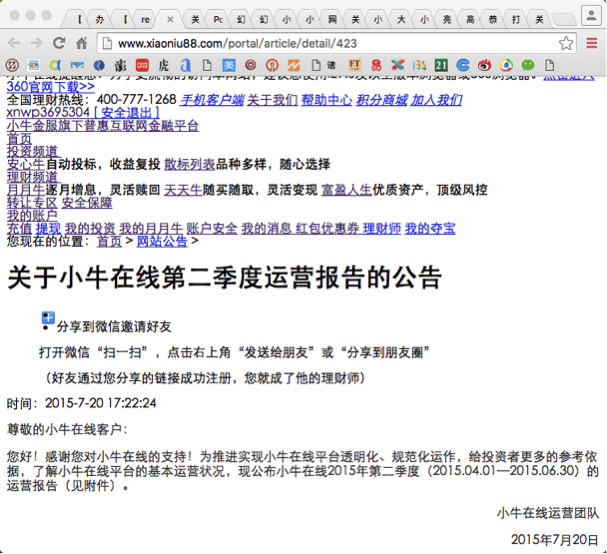This screenshot has width=607, height=554.
Task: Open the 转让专区 link
Action: click(x=32, y=202)
